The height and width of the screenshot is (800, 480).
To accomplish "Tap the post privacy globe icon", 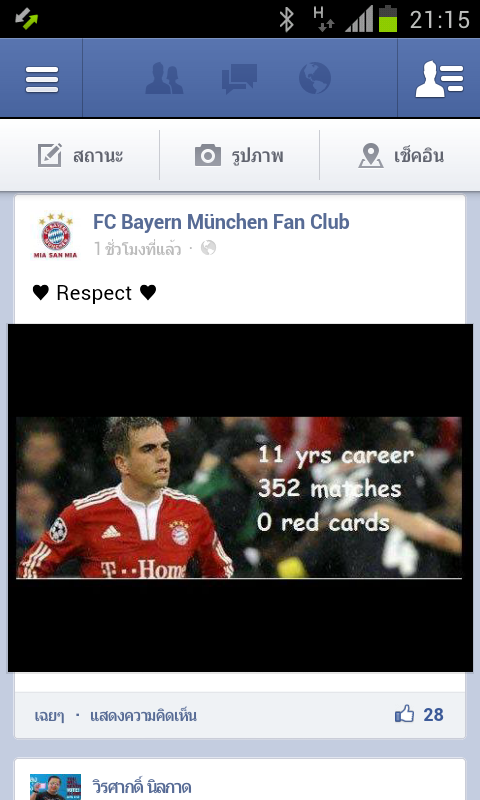I will click(x=208, y=248).
